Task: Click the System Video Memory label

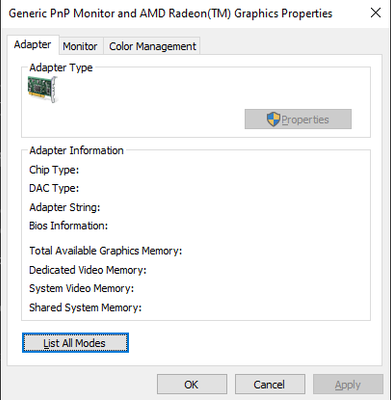Action: pyautogui.click(x=82, y=288)
